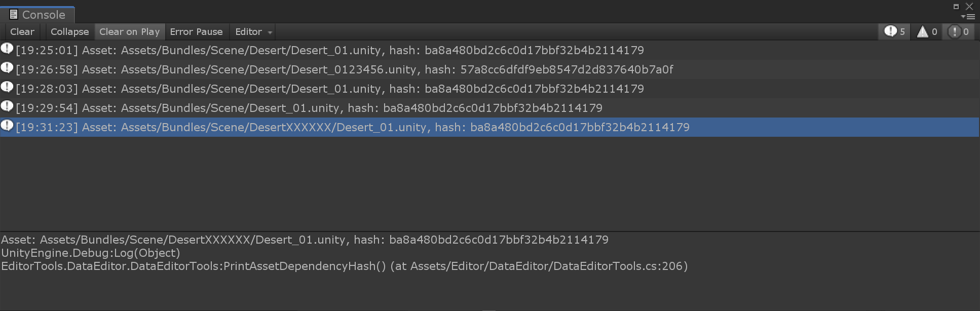Click info icon of 19:31:23 log
Screen dimensions: 980x311
7,126
